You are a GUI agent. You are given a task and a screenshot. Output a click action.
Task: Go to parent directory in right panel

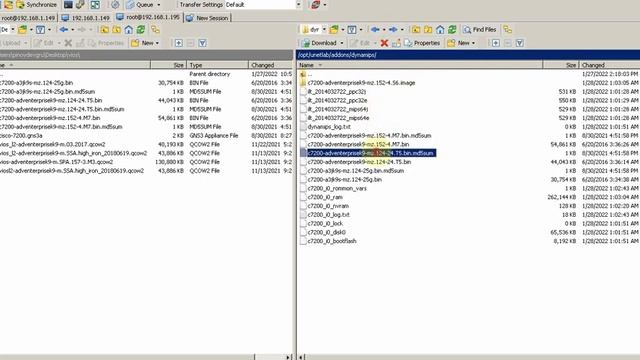pos(416,29)
